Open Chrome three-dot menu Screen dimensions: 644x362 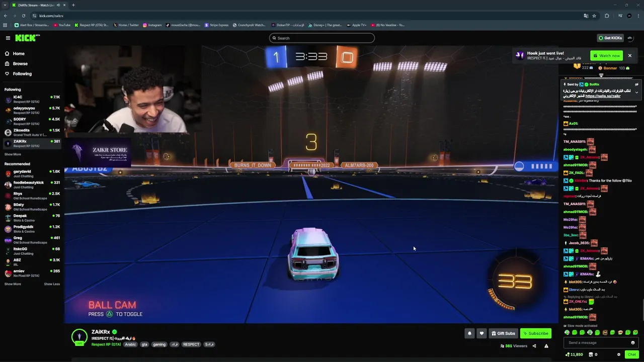(x=638, y=16)
